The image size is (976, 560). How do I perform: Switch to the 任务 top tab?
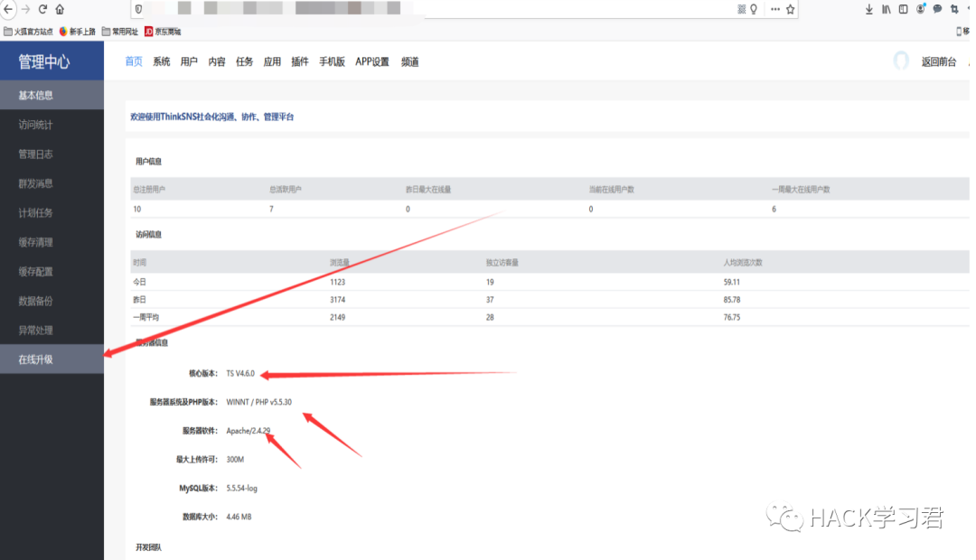tap(245, 61)
